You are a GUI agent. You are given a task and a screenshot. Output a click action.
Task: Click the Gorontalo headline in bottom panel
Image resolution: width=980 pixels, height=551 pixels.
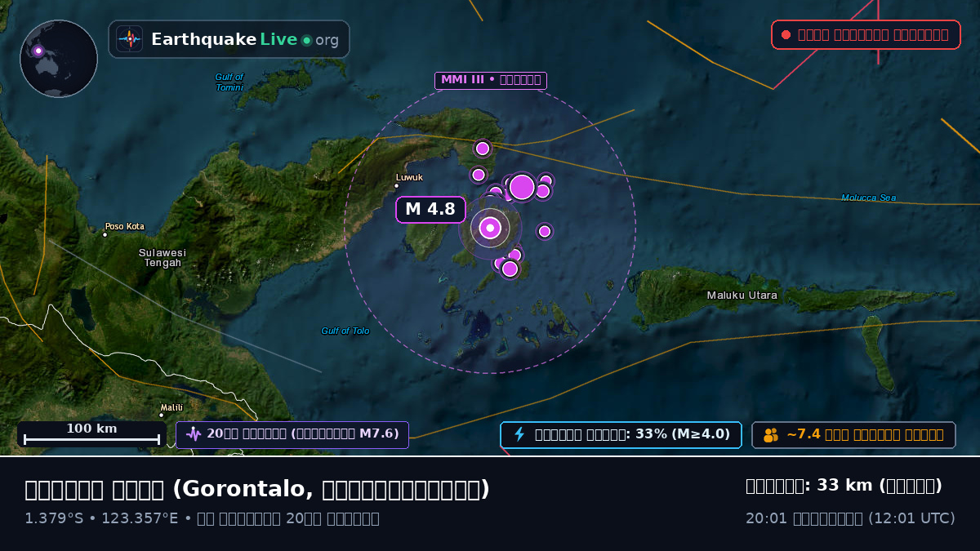(257, 489)
